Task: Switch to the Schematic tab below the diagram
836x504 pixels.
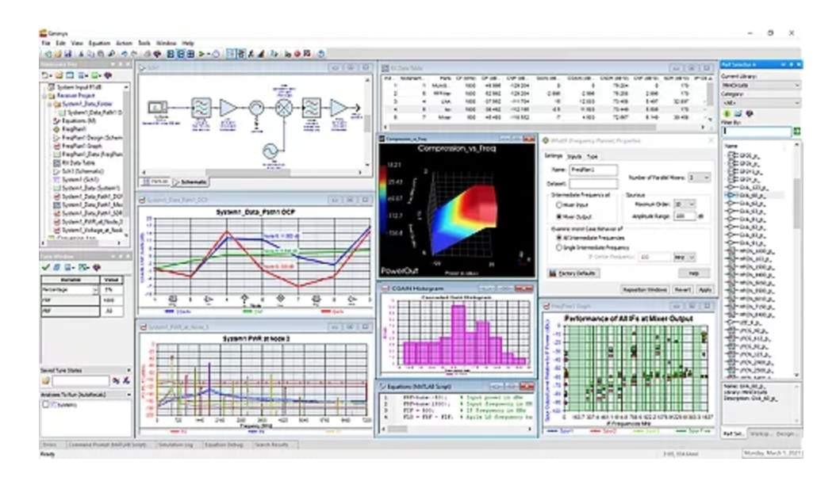Action: 190,182
